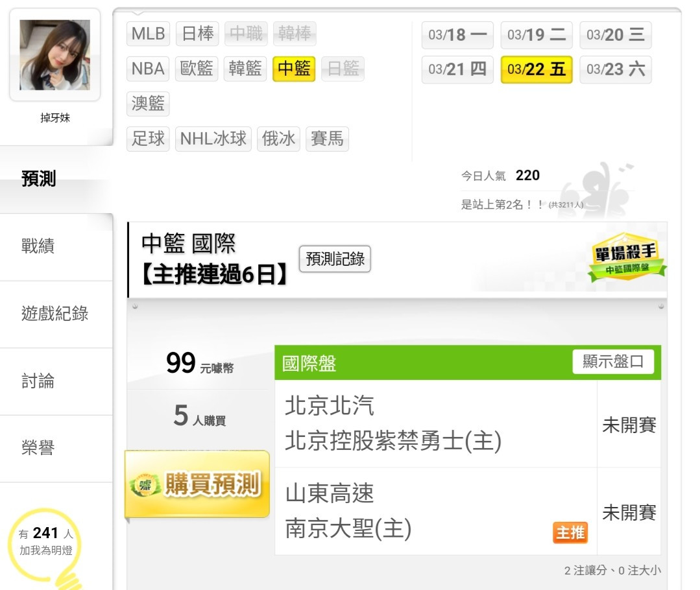The image size is (700, 590).
Task: Select the 賽馬 category button
Action: coord(327,139)
